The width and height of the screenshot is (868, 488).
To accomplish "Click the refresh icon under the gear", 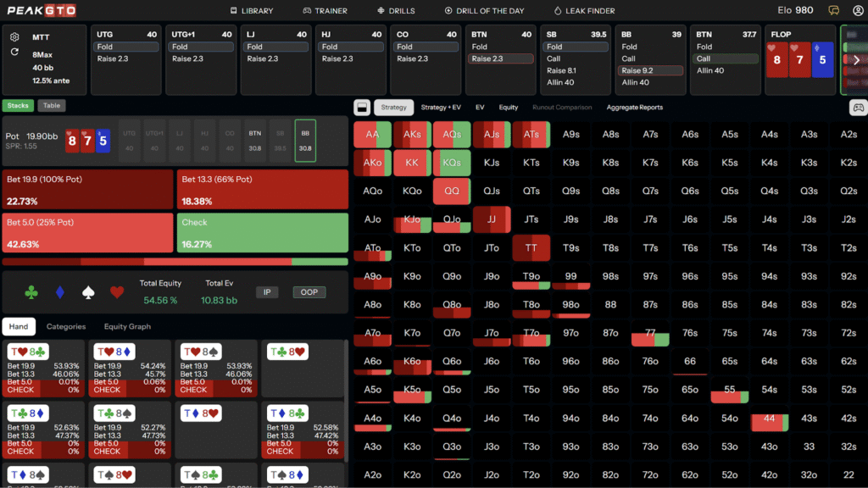I will [x=15, y=52].
